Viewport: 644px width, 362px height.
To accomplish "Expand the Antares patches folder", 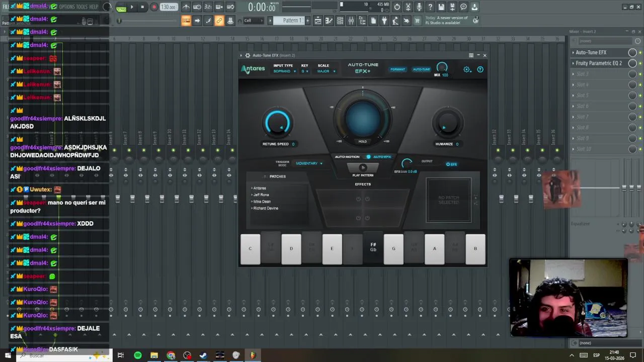I will pos(259,188).
